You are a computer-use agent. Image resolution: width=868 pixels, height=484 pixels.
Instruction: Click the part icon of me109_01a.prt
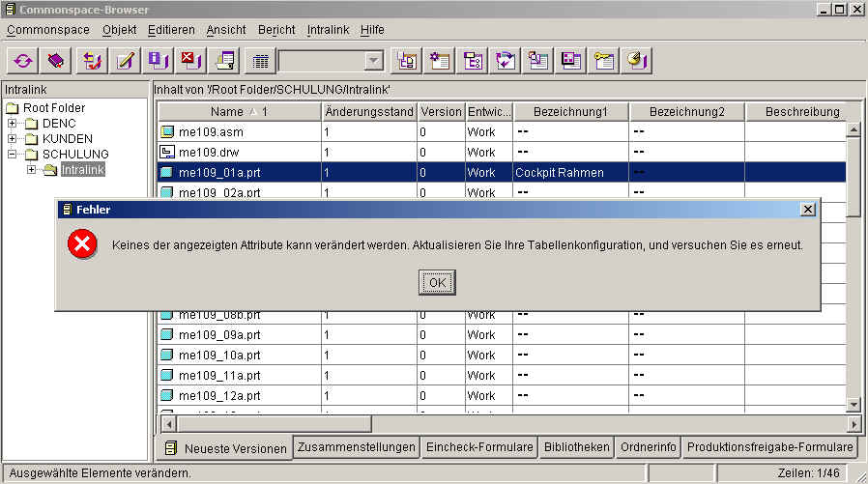coord(166,172)
